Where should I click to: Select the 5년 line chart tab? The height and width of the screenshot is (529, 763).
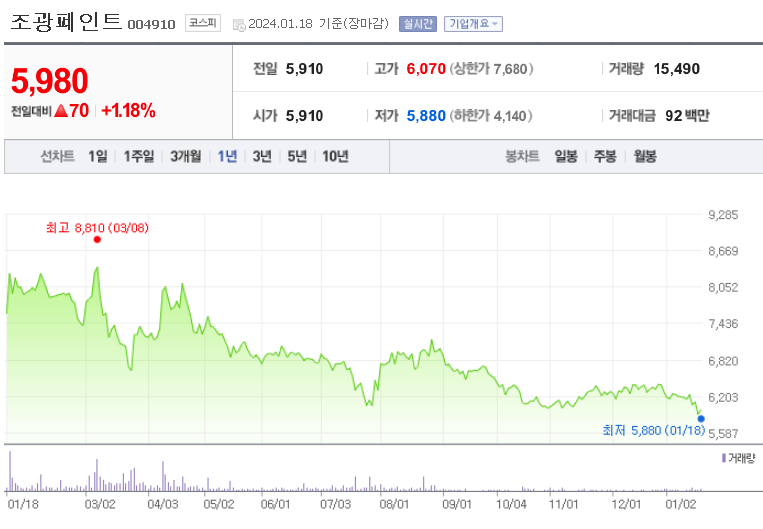[297, 156]
